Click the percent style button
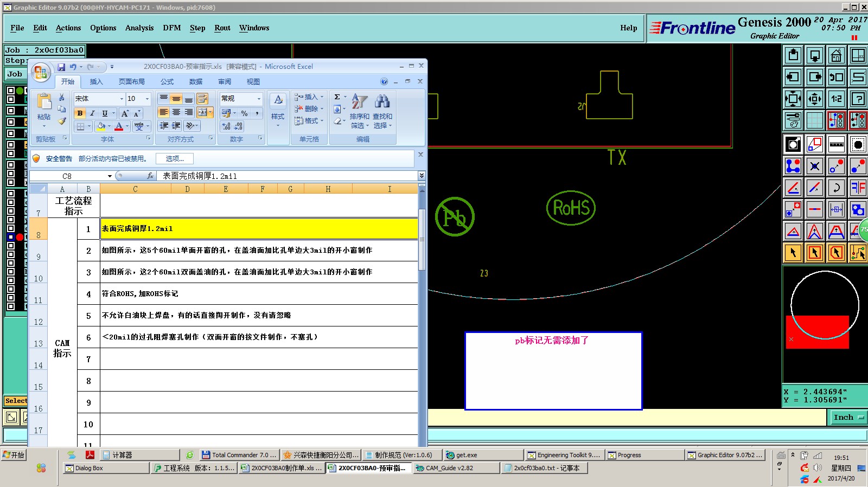Image resolution: width=868 pixels, height=487 pixels. click(x=244, y=113)
